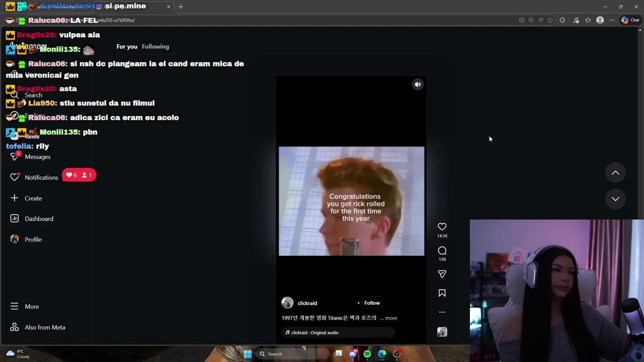Mute the reel audio speaker icon
The height and width of the screenshot is (362, 644).
tap(418, 84)
